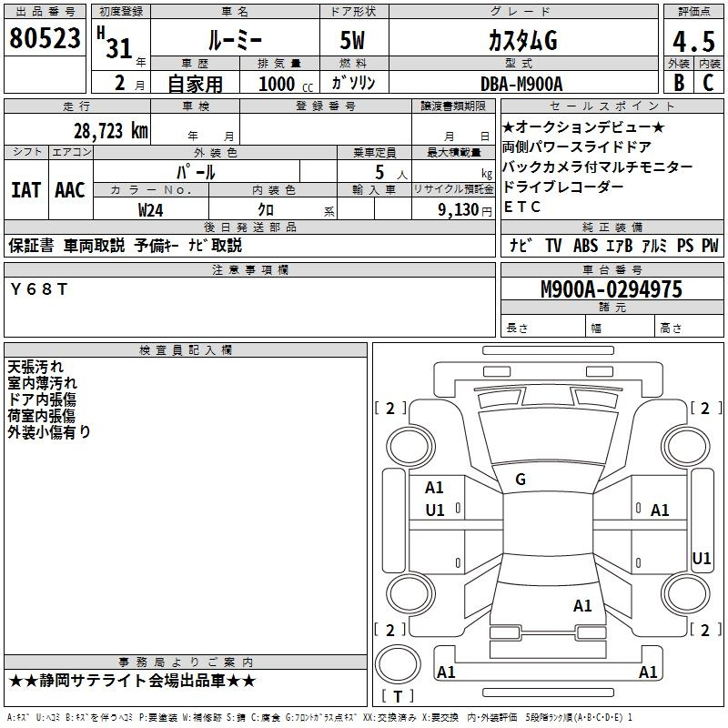Click the IAT shift type cell
The image size is (728, 728).
pos(26,190)
